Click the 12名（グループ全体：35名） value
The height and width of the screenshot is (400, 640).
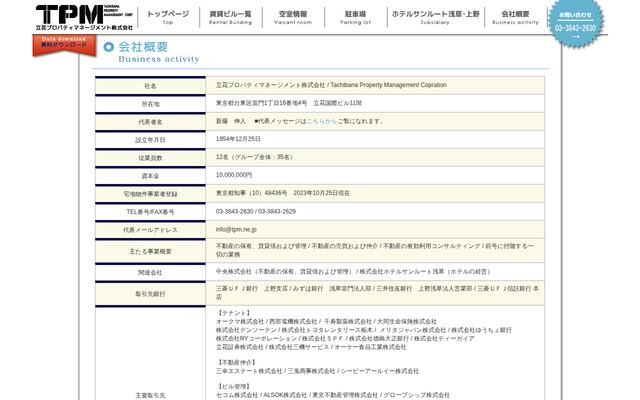pos(255,157)
